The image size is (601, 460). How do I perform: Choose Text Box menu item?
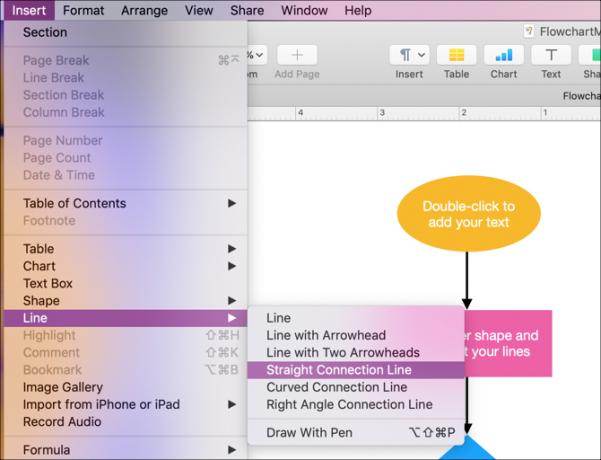tap(126, 283)
